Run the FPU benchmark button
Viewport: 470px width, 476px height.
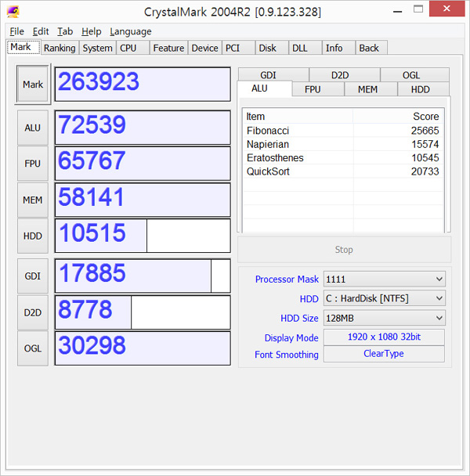point(33,164)
